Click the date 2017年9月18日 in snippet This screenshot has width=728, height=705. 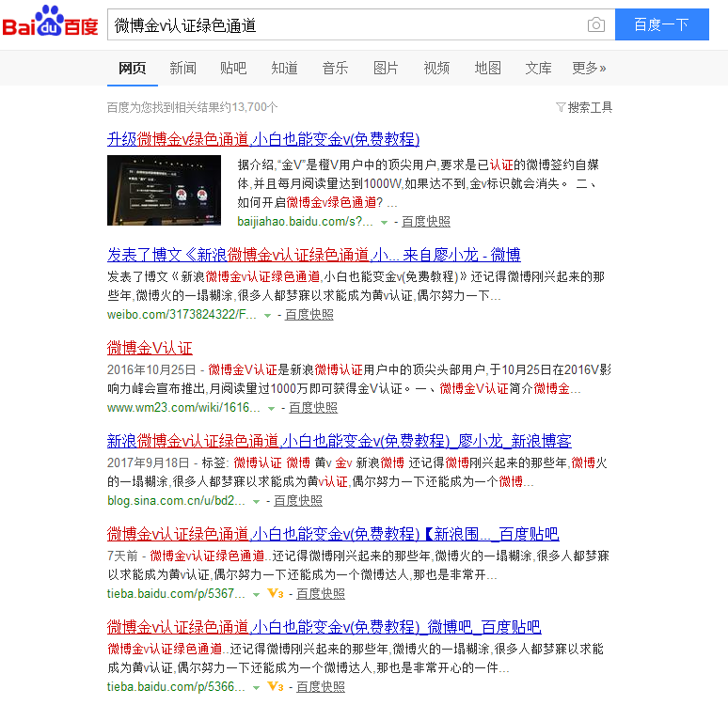tap(148, 463)
